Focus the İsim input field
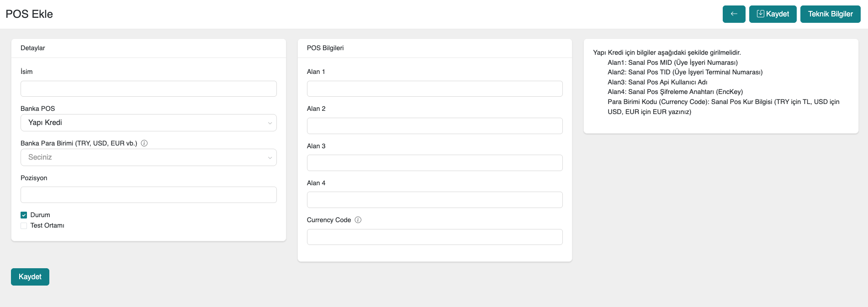868x307 pixels. pyautogui.click(x=148, y=89)
